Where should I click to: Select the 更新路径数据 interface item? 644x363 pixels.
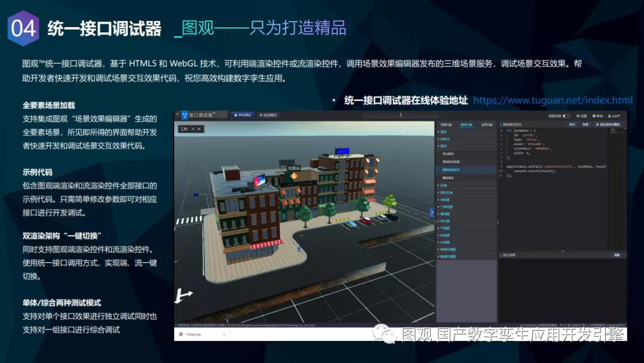point(466,162)
